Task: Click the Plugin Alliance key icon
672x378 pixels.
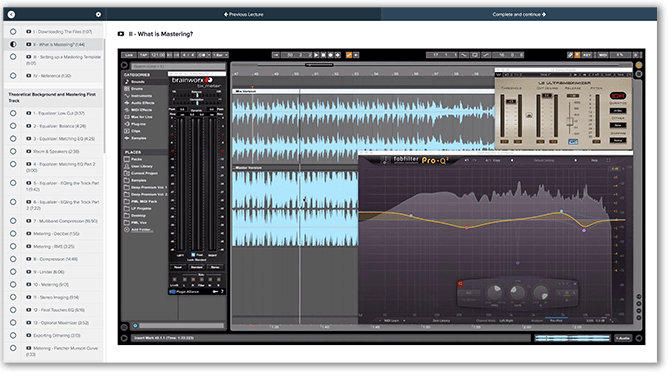Action: coord(215,291)
